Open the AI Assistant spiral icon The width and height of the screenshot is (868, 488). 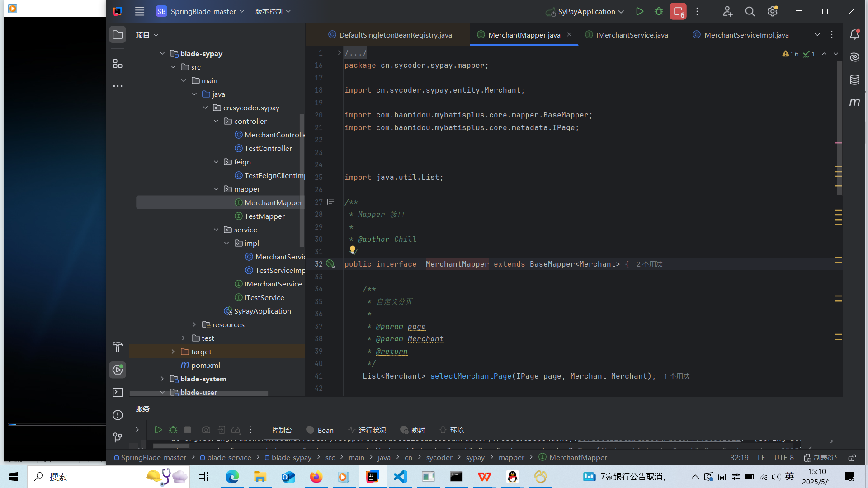point(854,57)
